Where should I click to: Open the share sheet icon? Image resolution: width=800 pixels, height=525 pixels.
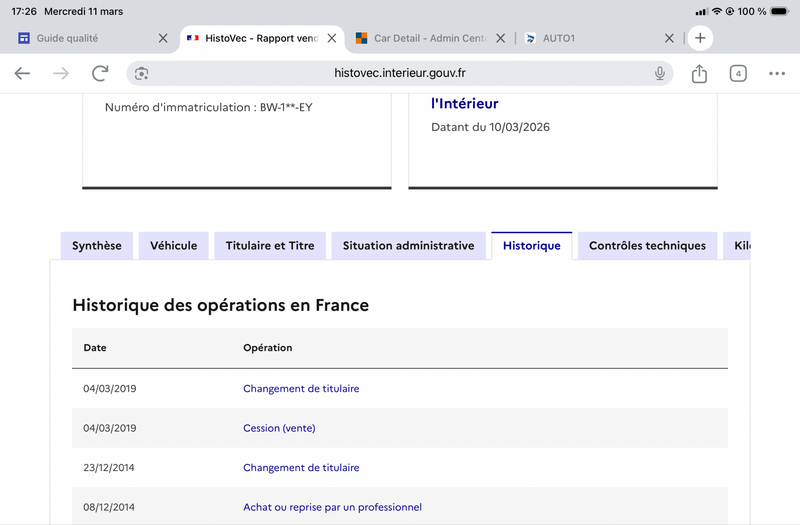(x=699, y=73)
